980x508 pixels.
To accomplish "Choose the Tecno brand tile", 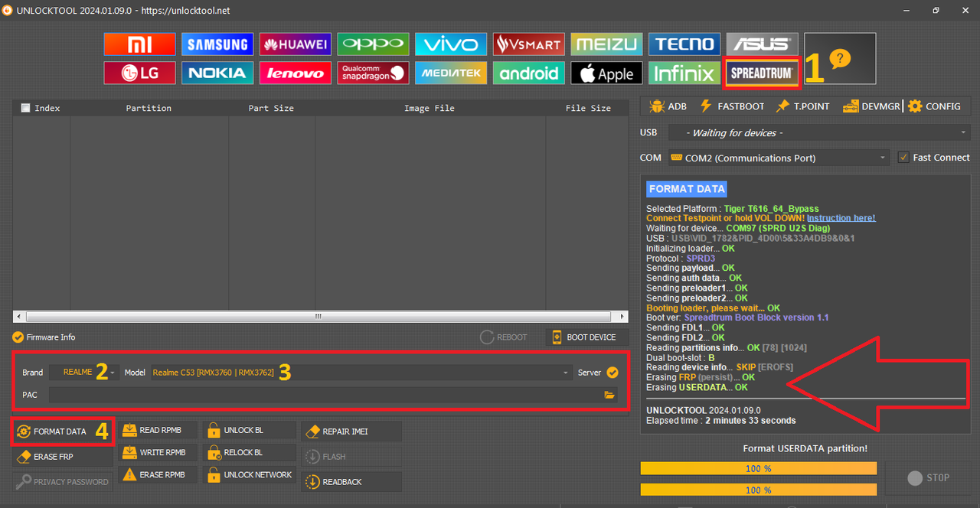I will click(x=684, y=44).
